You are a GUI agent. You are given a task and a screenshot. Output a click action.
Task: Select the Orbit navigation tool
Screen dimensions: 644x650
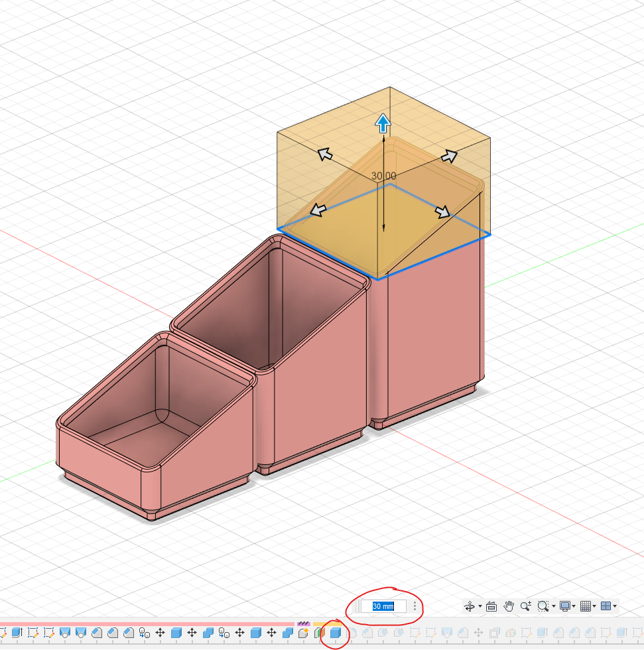pos(470,606)
